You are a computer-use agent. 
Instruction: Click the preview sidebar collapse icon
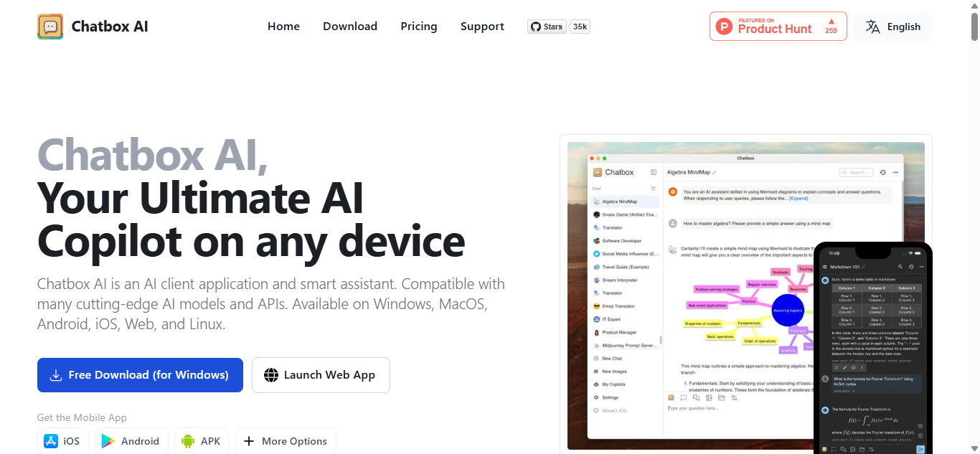(x=654, y=172)
